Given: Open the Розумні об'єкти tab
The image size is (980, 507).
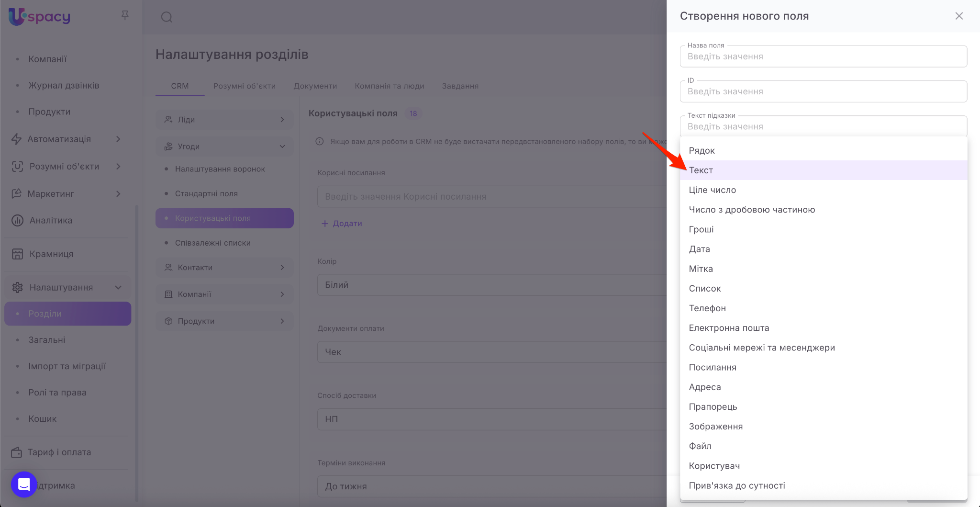Looking at the screenshot, I should 244,86.
